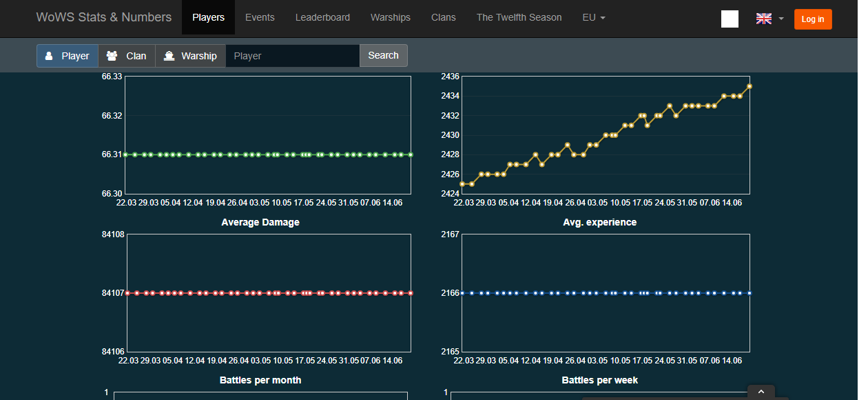
Task: Switch search type to Player
Action: (68, 56)
